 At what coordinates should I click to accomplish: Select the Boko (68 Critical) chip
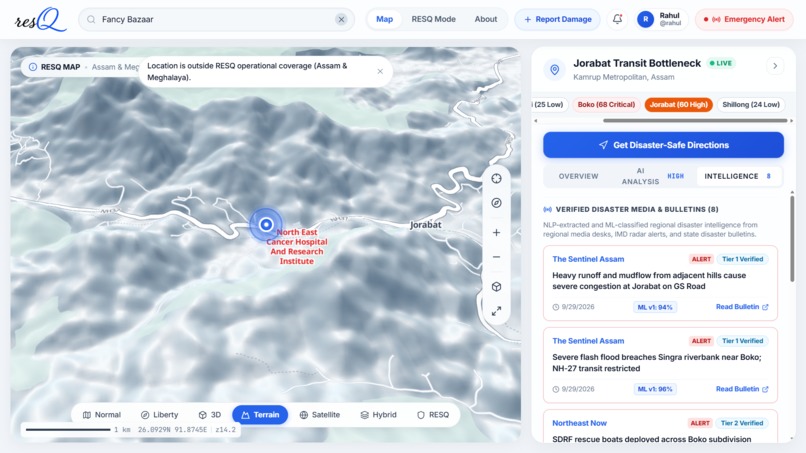click(606, 104)
